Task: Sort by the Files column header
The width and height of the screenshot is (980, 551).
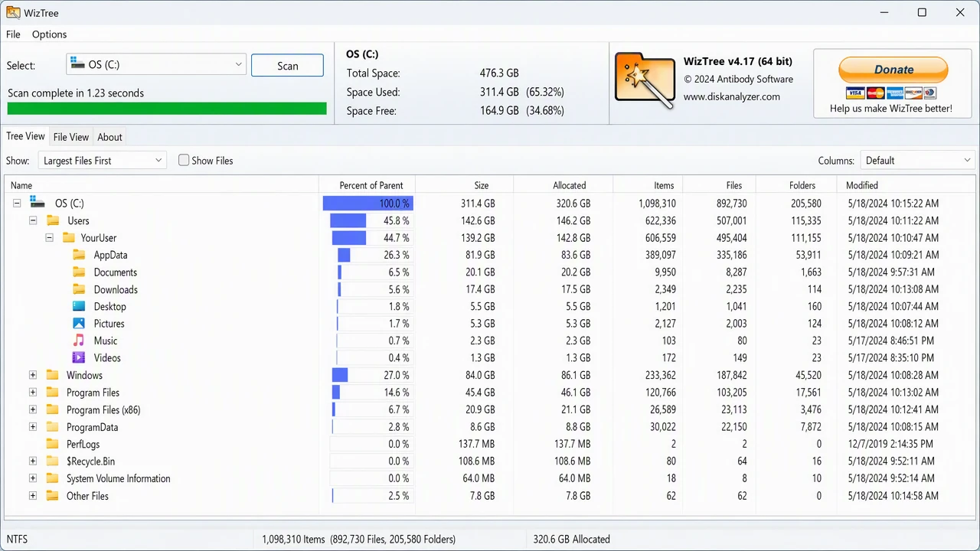Action: [x=719, y=185]
